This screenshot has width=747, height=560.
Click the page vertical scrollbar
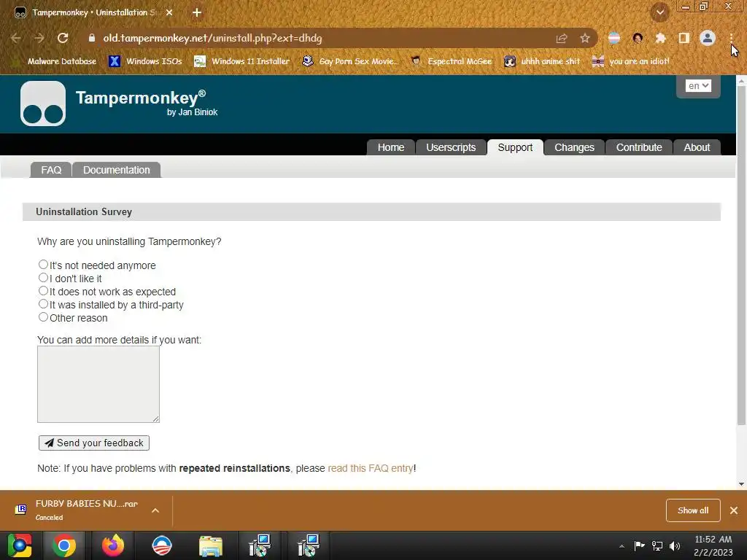click(741, 255)
